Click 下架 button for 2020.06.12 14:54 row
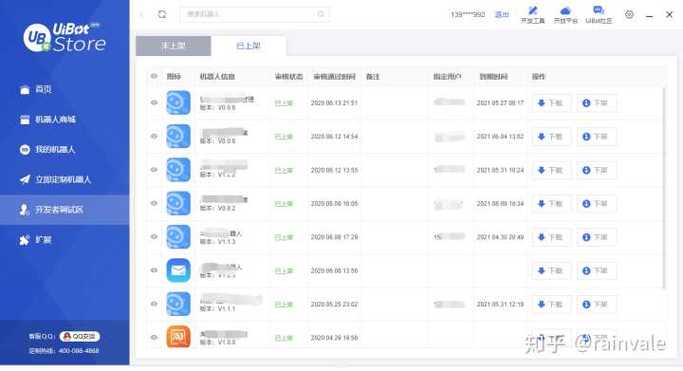The image size is (683, 371). point(596,137)
